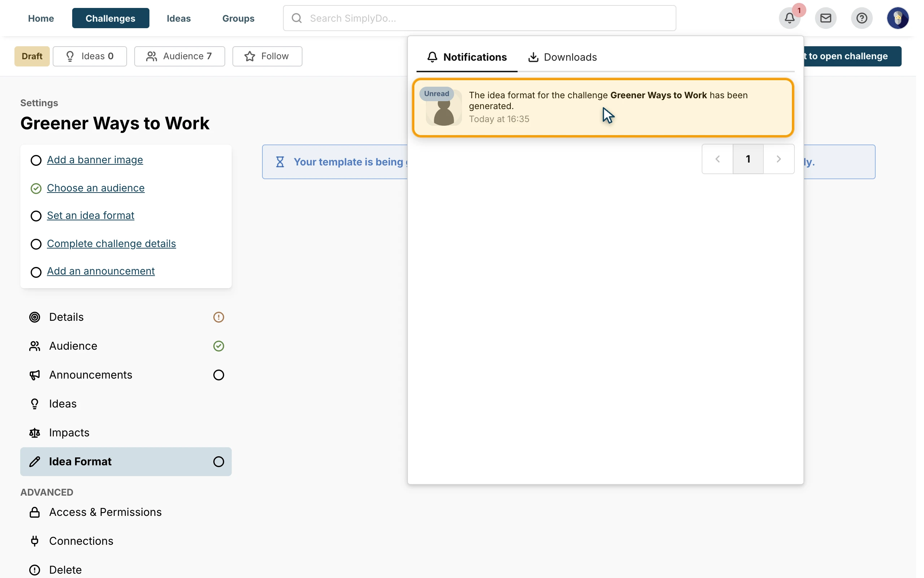The width and height of the screenshot is (924, 578).
Task: Select the Idea Format sidebar item
Action: (x=126, y=461)
